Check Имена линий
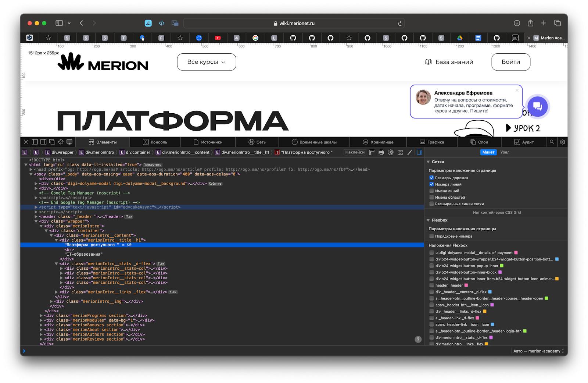The width and height of the screenshot is (588, 383). pyautogui.click(x=432, y=191)
